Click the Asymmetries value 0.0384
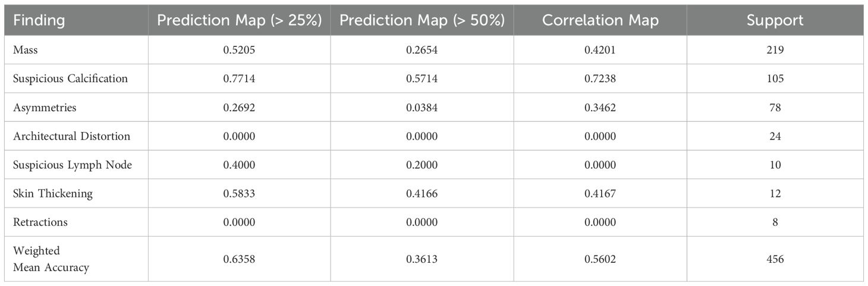The width and height of the screenshot is (868, 286). point(422,108)
